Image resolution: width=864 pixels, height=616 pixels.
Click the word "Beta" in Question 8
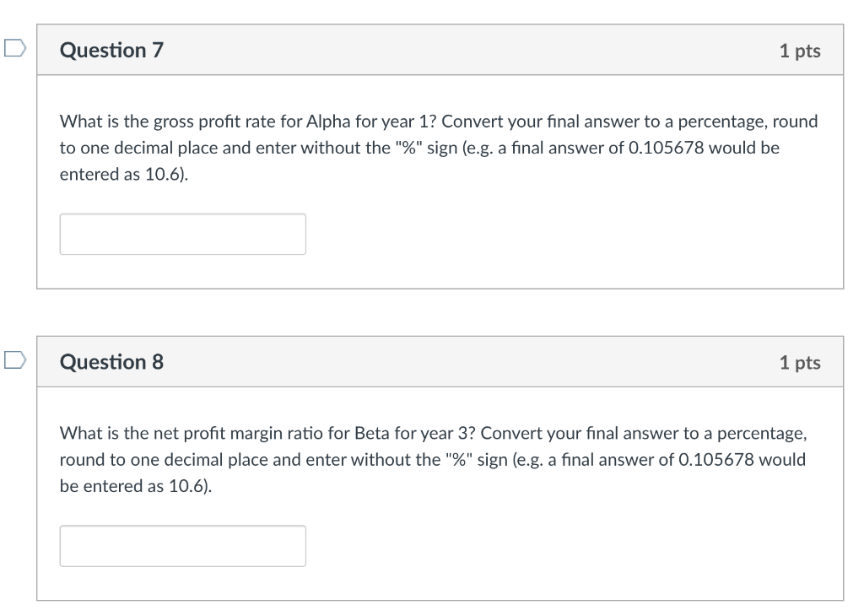point(371,434)
